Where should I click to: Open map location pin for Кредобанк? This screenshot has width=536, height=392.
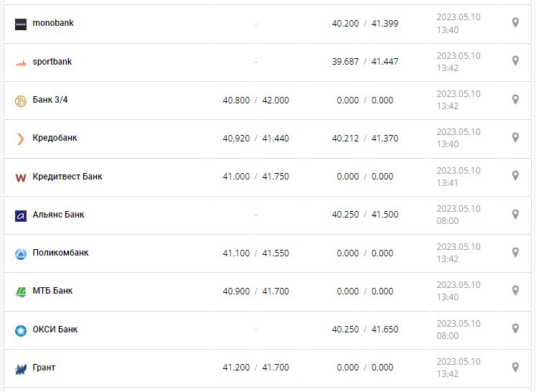pyautogui.click(x=515, y=137)
